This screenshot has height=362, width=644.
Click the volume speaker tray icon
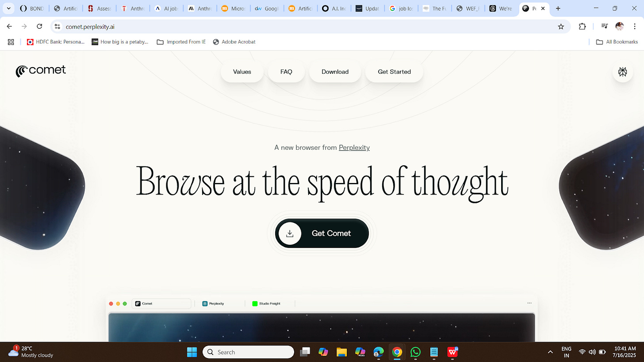coord(592,352)
